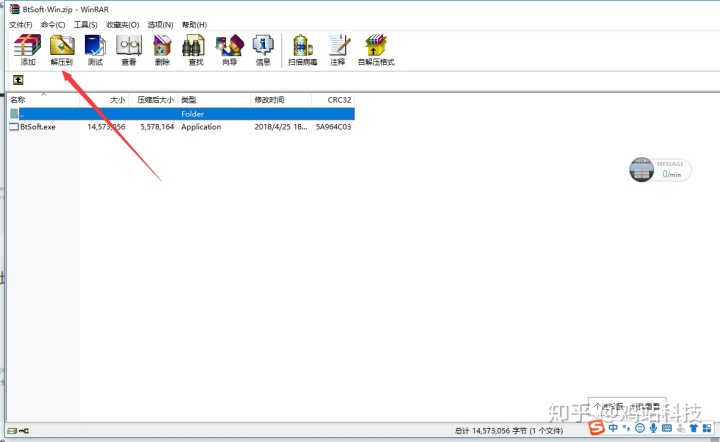Toggle Sogou punctuation mode
720x442 pixels.
626,428
